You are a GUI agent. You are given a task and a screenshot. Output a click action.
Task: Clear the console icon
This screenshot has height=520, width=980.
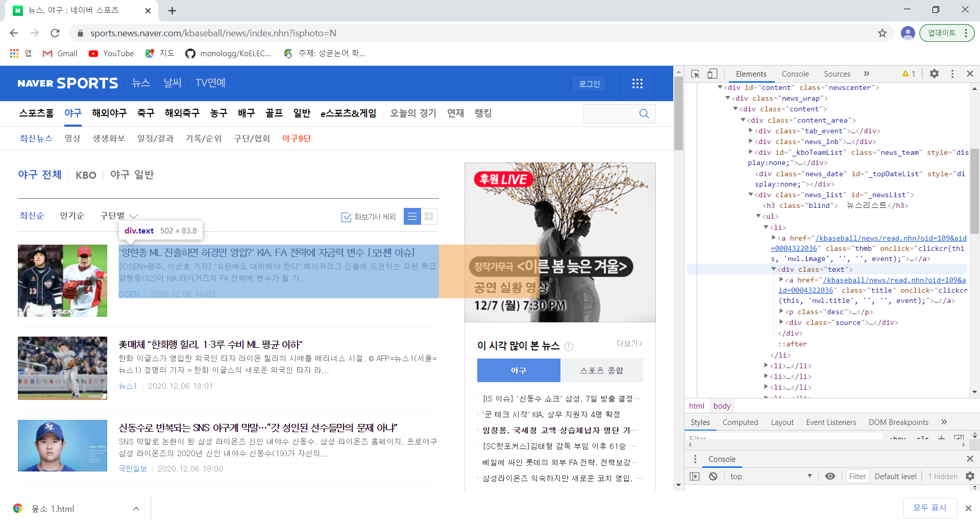click(713, 476)
